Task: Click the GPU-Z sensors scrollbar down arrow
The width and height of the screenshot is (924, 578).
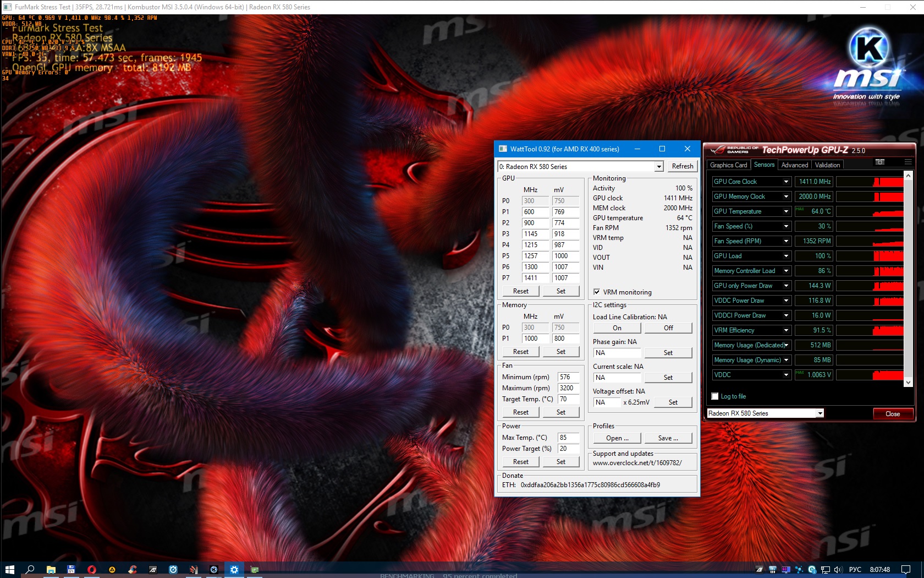Action: pyautogui.click(x=908, y=382)
